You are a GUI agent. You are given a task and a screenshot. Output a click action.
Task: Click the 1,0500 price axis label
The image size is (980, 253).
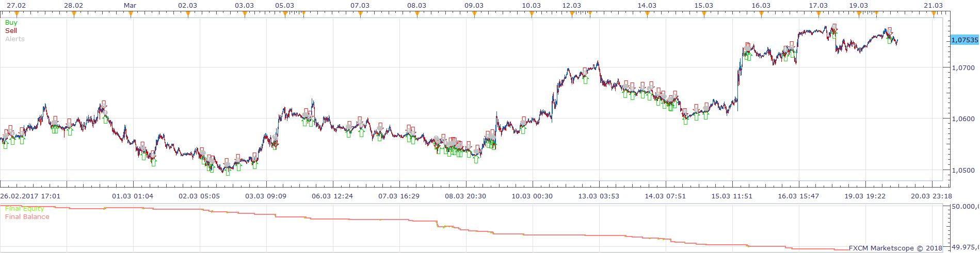click(x=963, y=171)
